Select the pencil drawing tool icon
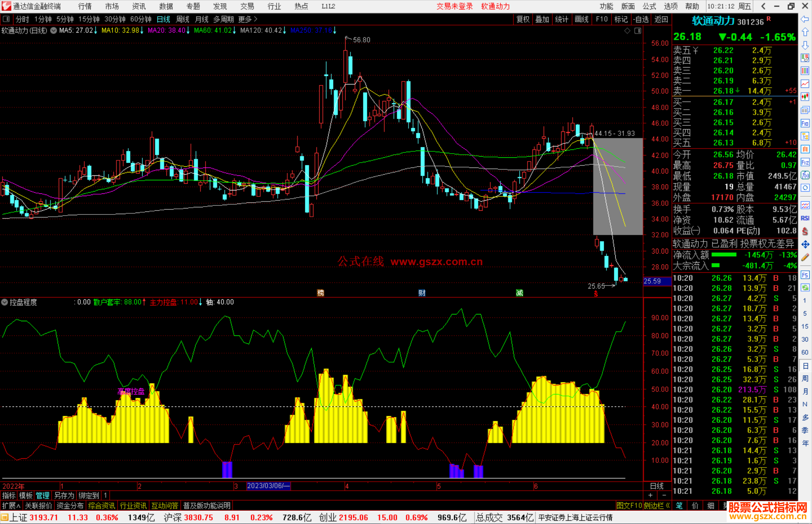Image resolution: width=812 pixels, height=524 pixels. [x=805, y=258]
